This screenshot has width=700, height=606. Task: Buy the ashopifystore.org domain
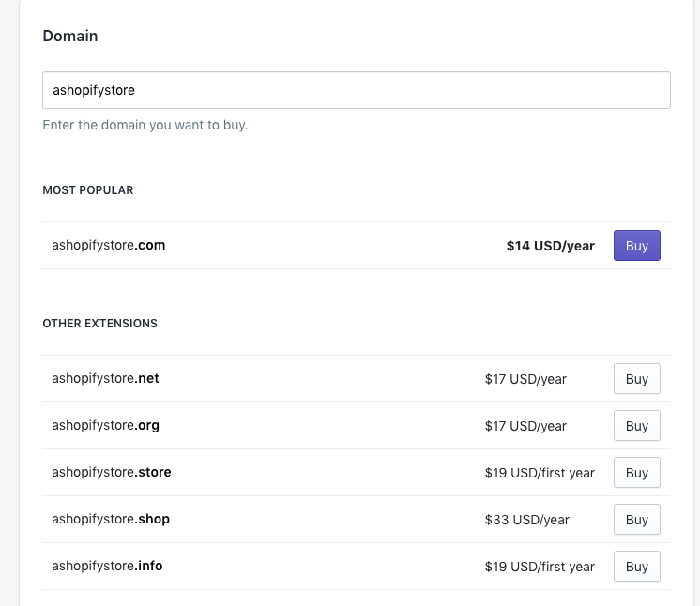pos(636,426)
